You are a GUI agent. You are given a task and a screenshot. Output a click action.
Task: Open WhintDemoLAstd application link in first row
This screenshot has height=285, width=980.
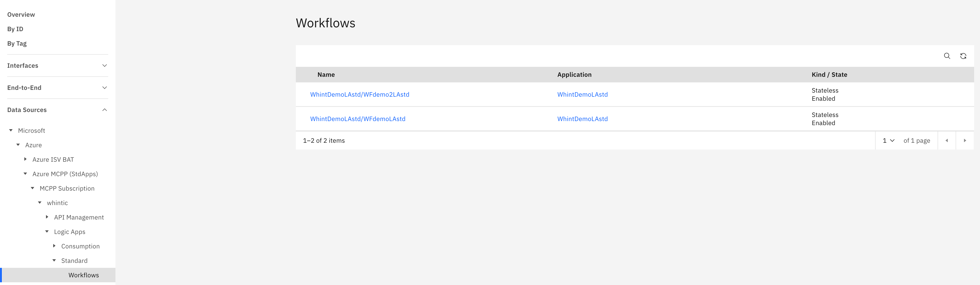(582, 94)
